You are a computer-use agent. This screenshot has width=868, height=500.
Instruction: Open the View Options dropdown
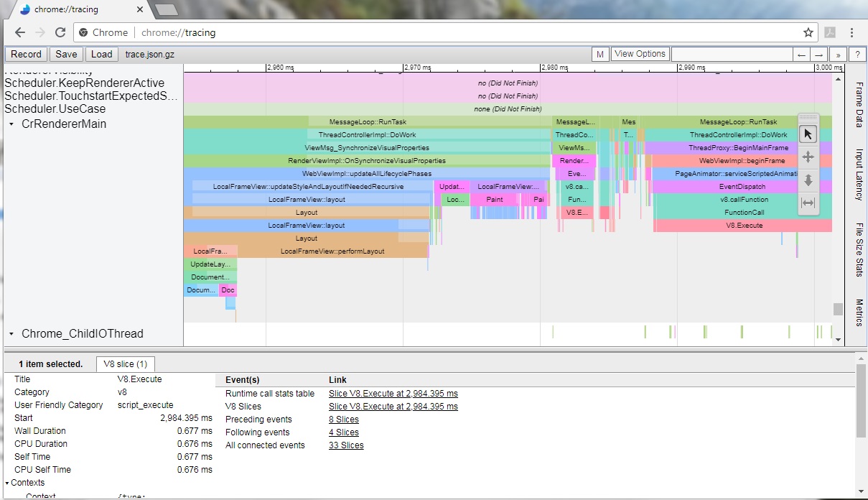click(640, 54)
